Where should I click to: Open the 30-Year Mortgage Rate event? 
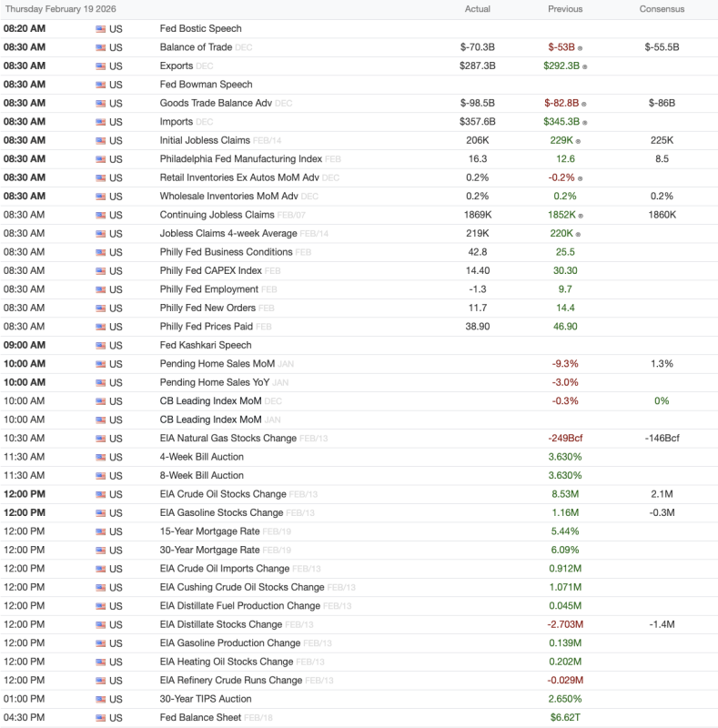[x=209, y=550]
